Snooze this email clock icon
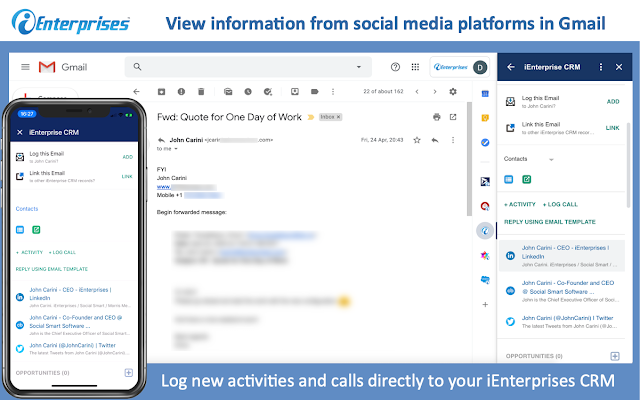 tap(248, 91)
